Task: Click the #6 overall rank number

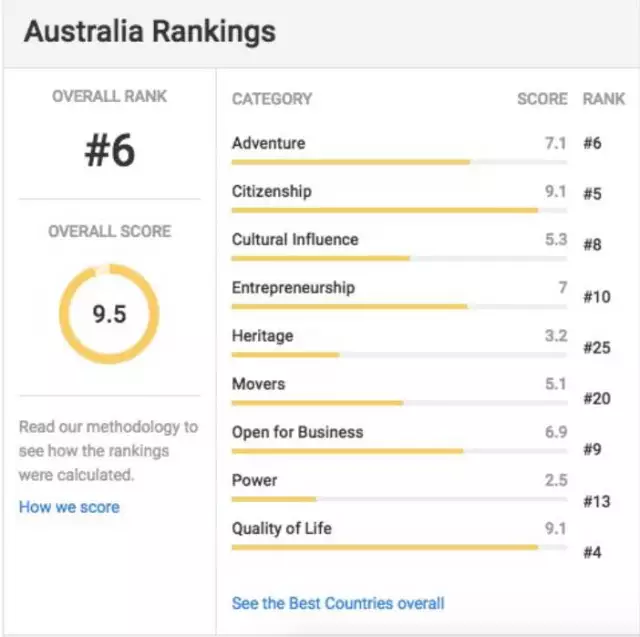Action: click(x=109, y=150)
